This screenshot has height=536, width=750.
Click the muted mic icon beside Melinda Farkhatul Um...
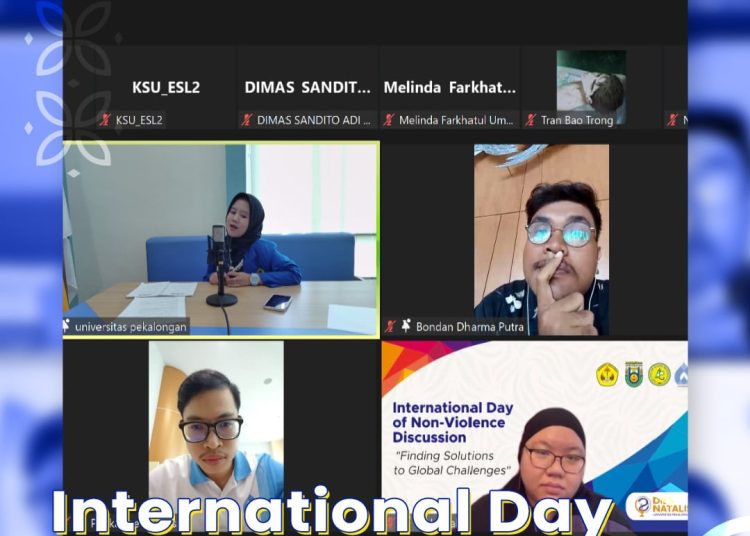(389, 120)
